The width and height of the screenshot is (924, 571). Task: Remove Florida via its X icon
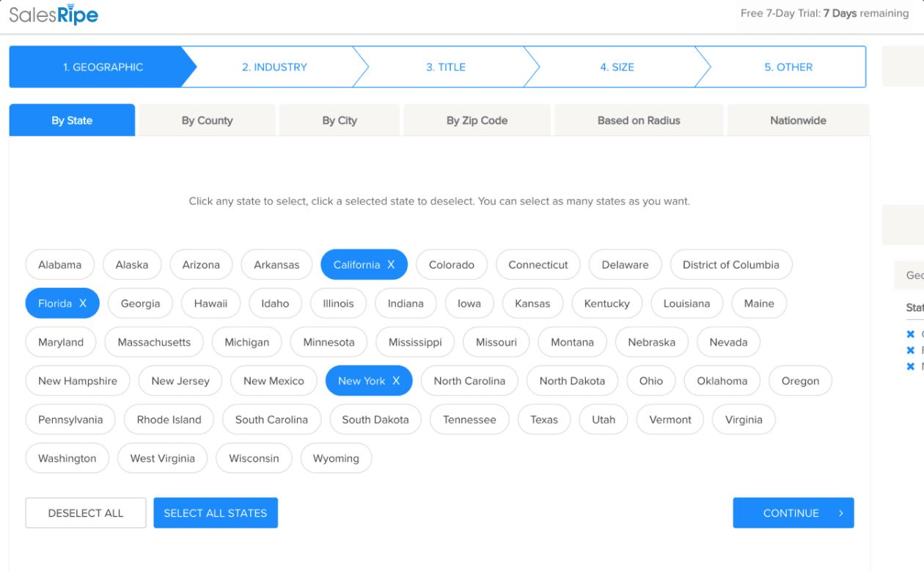[x=83, y=304]
